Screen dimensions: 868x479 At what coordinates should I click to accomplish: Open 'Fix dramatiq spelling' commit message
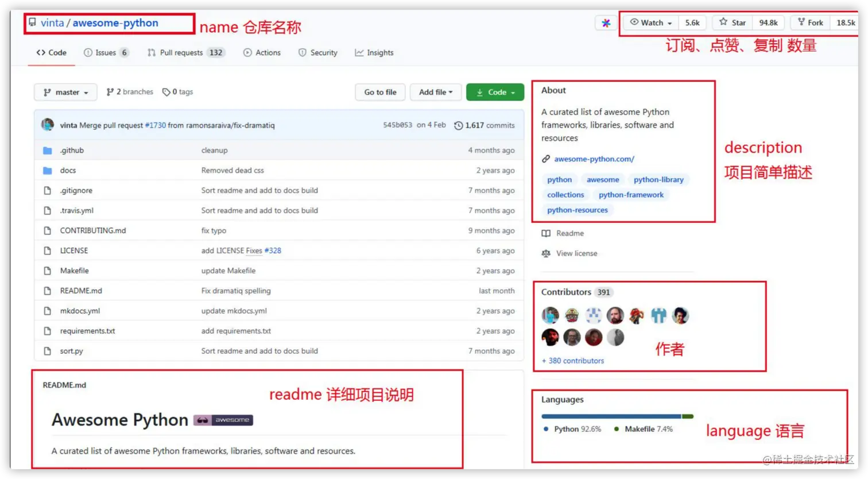click(236, 291)
